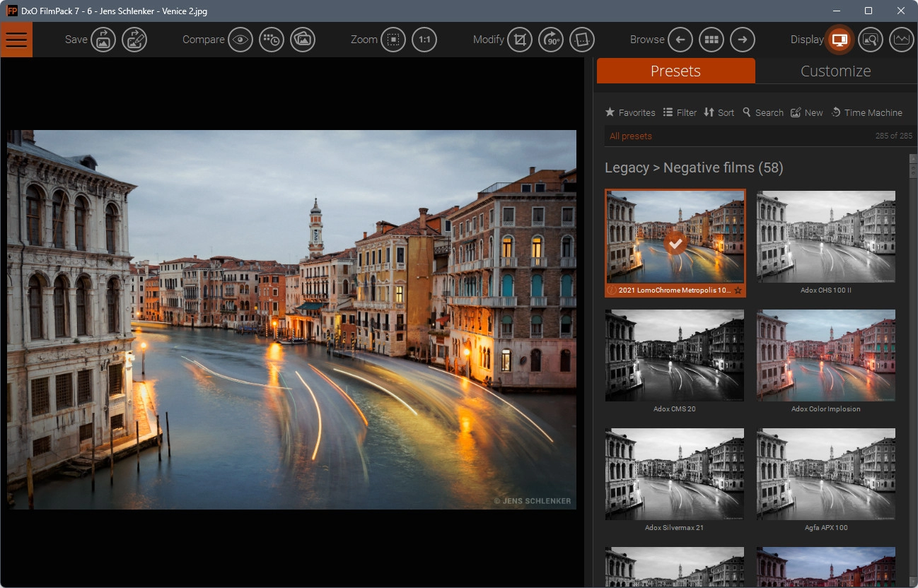Rotate the image 90 degrees
The image size is (918, 588).
551,40
